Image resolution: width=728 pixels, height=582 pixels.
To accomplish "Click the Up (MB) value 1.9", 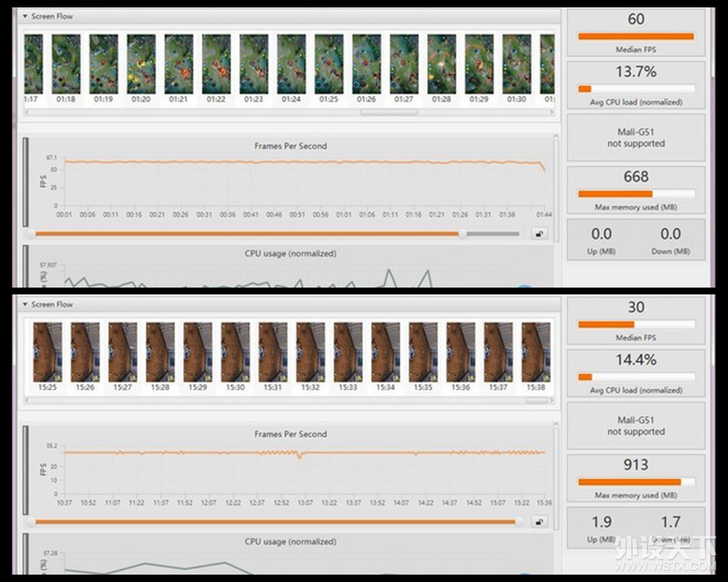I will tap(601, 522).
